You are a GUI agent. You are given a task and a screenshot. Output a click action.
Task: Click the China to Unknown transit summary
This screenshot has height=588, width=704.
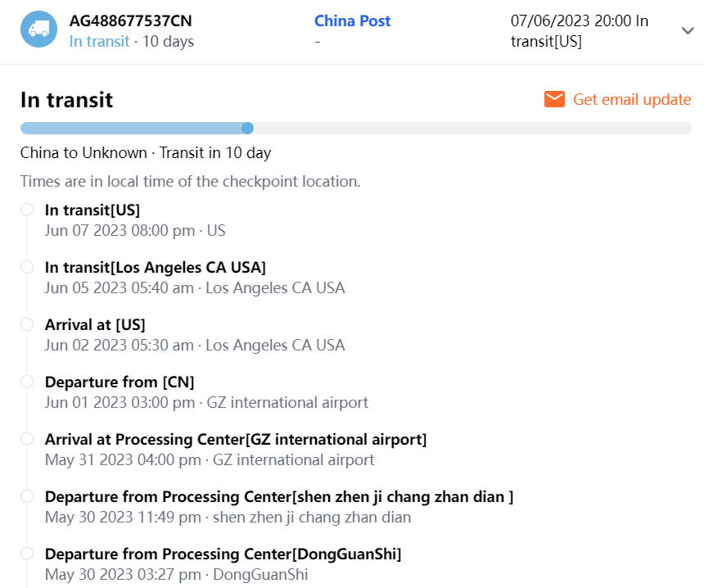[x=145, y=152]
